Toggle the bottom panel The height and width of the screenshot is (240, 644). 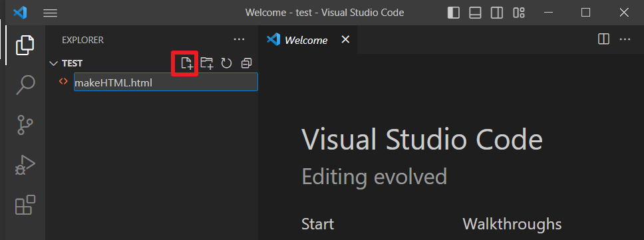475,13
